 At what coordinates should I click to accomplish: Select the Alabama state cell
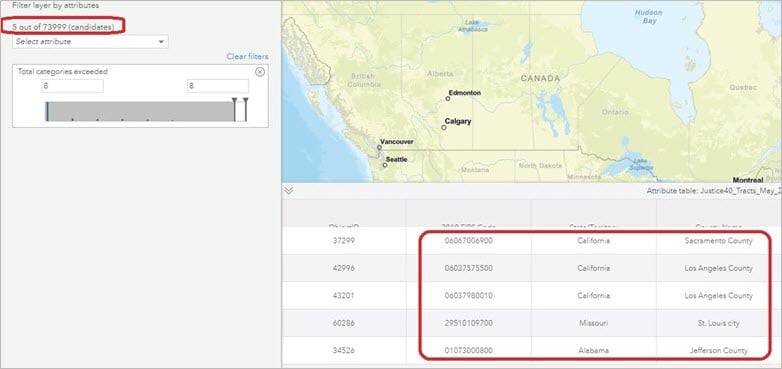pos(593,351)
